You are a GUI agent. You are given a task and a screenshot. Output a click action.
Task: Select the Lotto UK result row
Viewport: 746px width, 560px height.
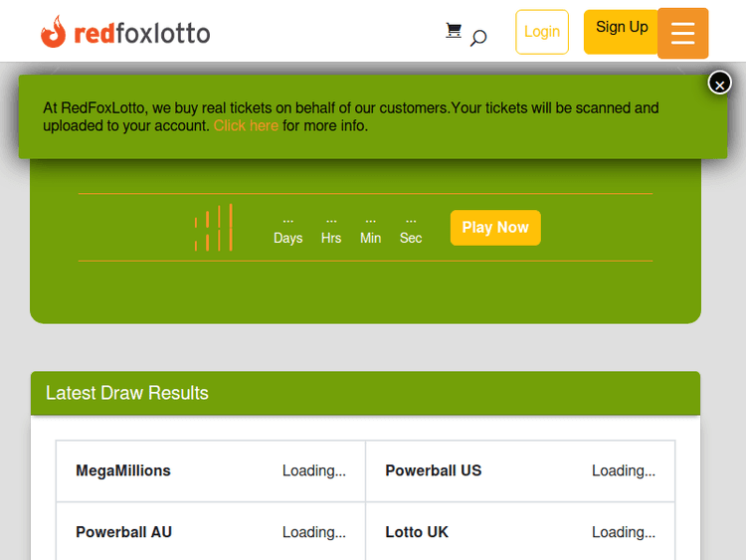(520, 531)
